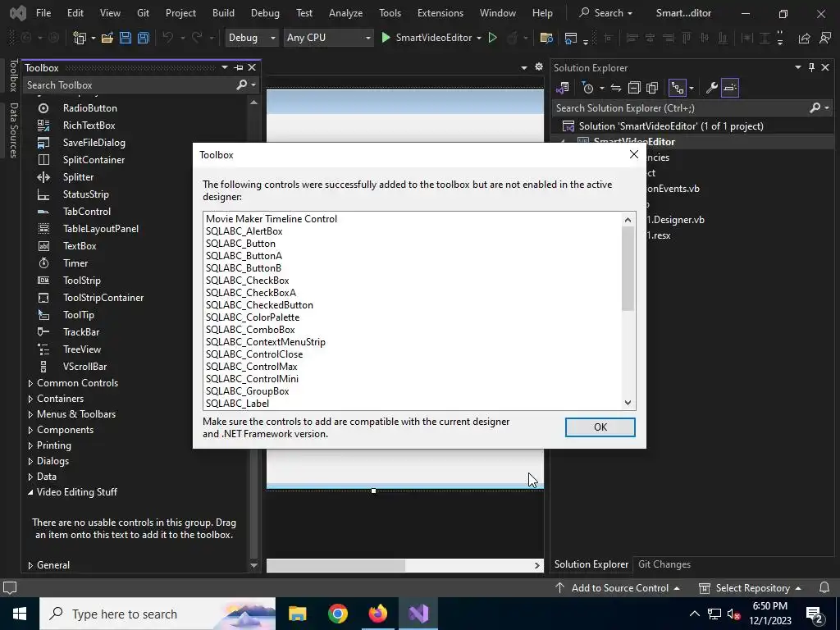Select SQLABC_GroupBox list entry
840x630 pixels.
tap(248, 391)
